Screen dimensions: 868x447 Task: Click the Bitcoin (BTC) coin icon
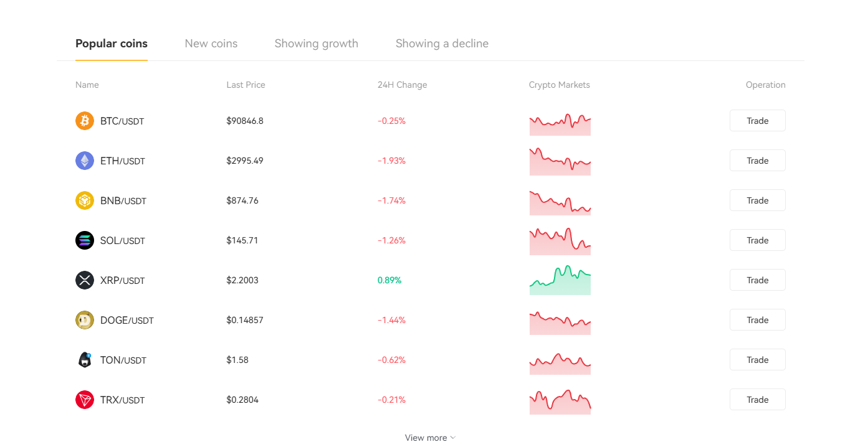click(x=85, y=121)
